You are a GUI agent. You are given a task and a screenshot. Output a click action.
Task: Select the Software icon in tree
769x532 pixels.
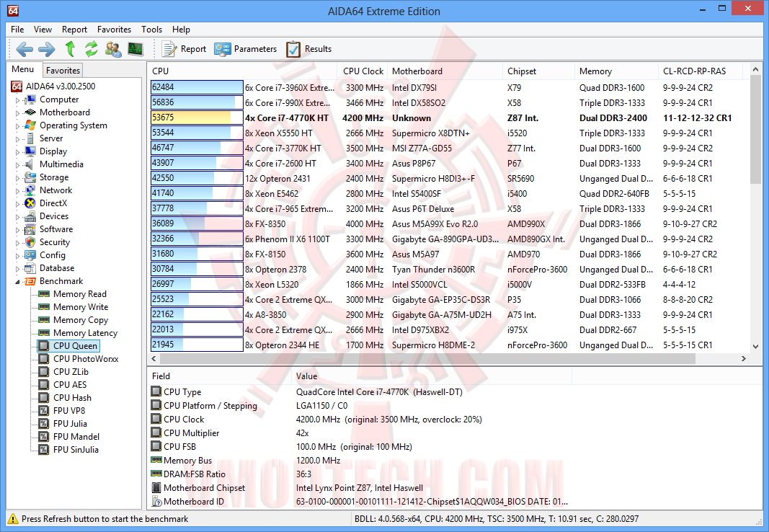click(x=30, y=229)
